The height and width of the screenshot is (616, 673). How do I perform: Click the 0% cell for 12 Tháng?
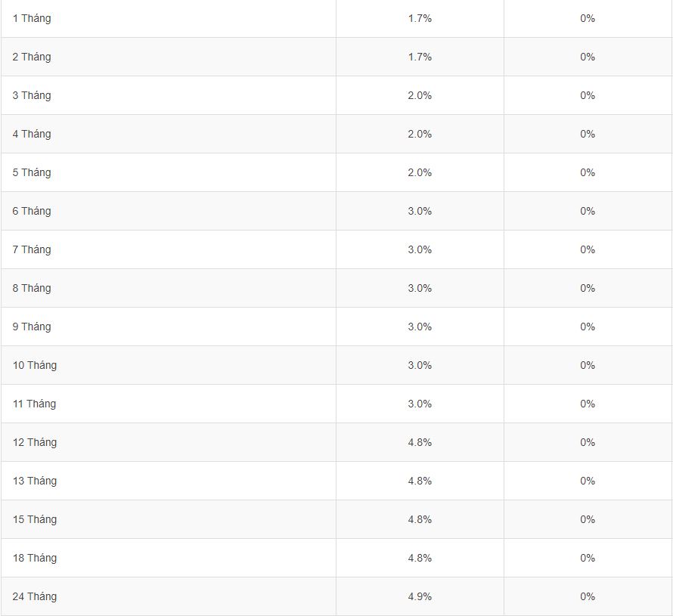click(588, 442)
